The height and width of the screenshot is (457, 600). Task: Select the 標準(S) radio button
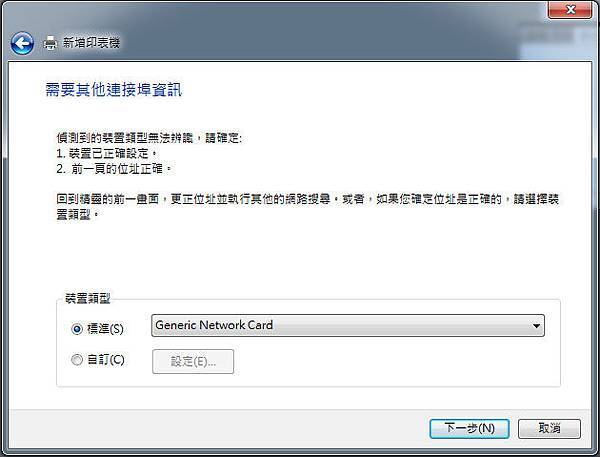(x=77, y=329)
